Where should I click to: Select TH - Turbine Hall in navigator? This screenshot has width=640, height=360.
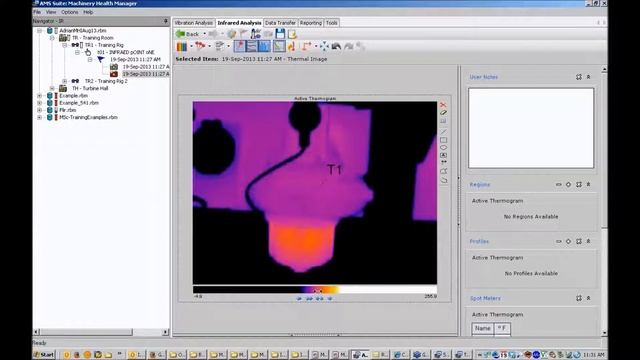(x=90, y=88)
